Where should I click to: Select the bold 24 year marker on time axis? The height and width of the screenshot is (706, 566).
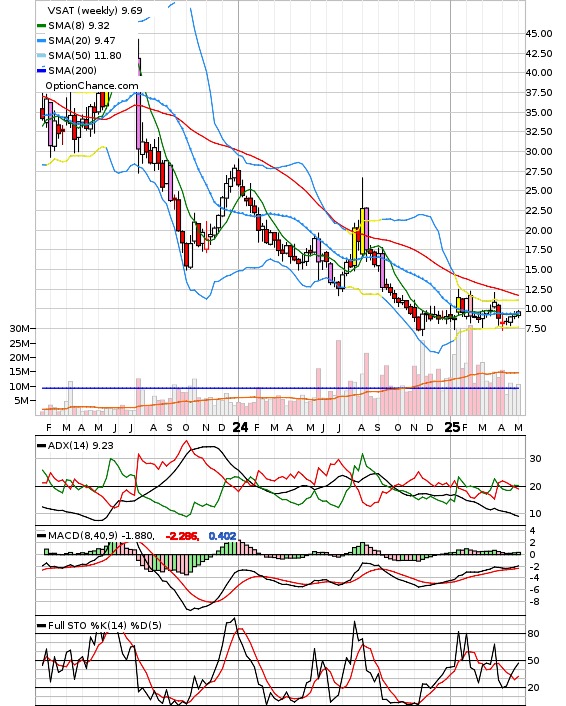(240, 427)
